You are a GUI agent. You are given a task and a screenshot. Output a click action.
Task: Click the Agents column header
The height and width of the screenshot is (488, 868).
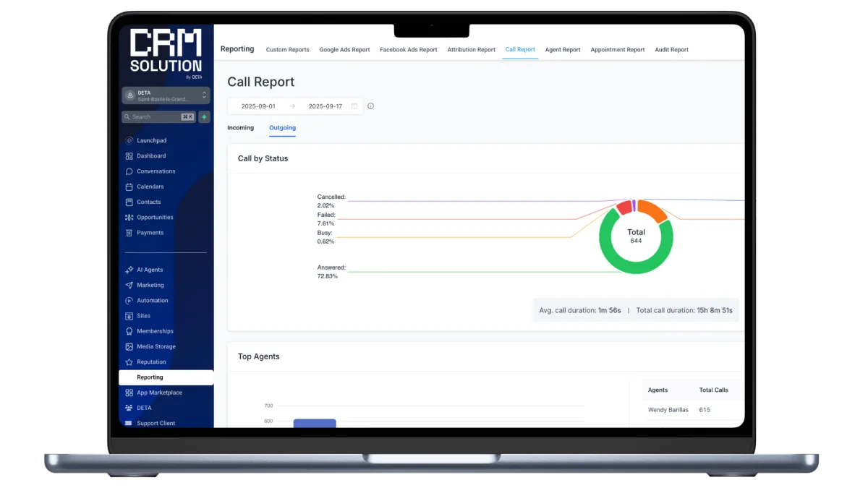[658, 390]
